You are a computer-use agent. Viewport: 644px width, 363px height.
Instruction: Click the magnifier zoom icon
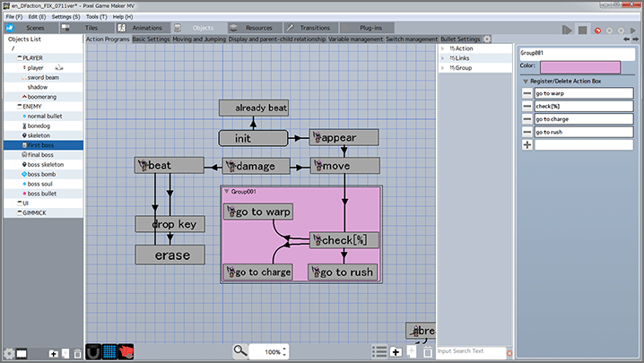click(x=239, y=351)
